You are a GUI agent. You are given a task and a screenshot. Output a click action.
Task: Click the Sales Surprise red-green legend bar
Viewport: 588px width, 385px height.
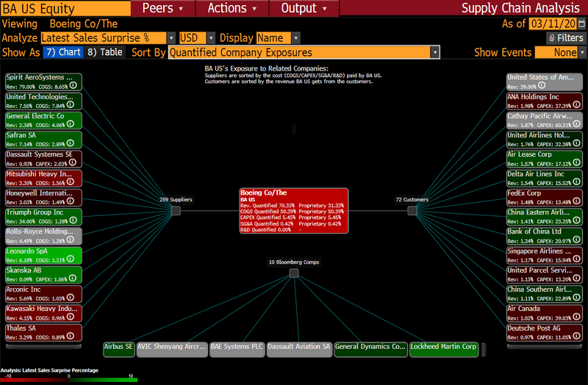tap(69, 380)
